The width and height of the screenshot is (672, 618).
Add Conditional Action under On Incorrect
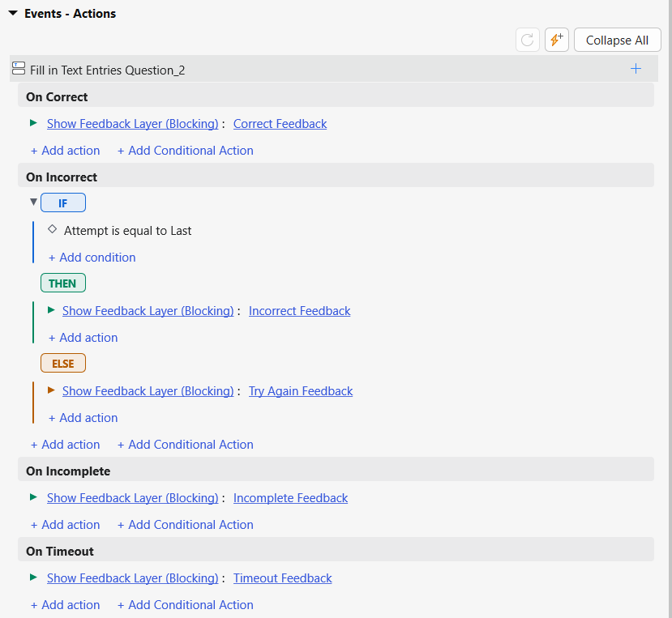185,445
